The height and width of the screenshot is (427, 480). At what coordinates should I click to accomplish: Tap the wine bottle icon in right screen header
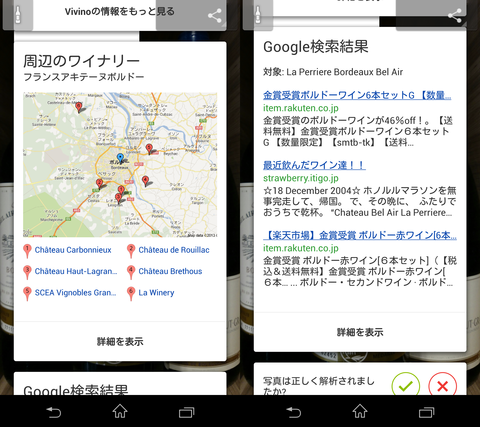(258, 15)
